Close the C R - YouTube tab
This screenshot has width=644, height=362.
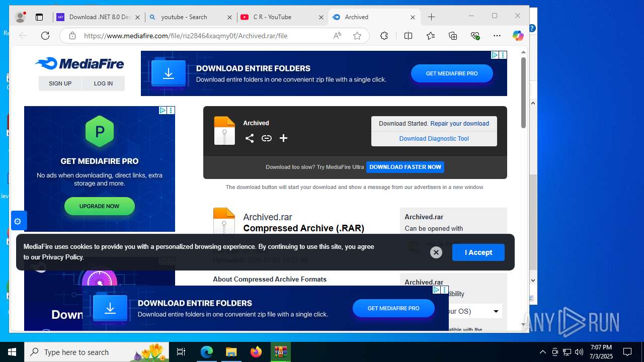point(321,17)
